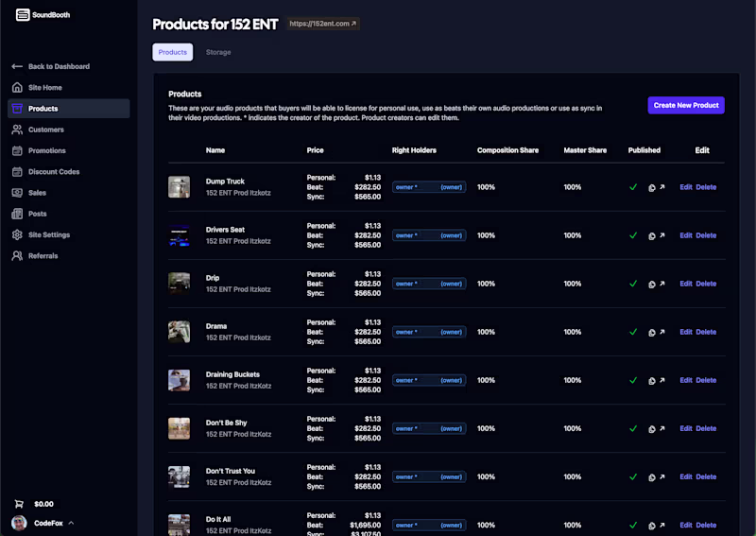Open Promotions in the sidebar
Image resolution: width=756 pixels, height=536 pixels.
[x=68, y=150]
